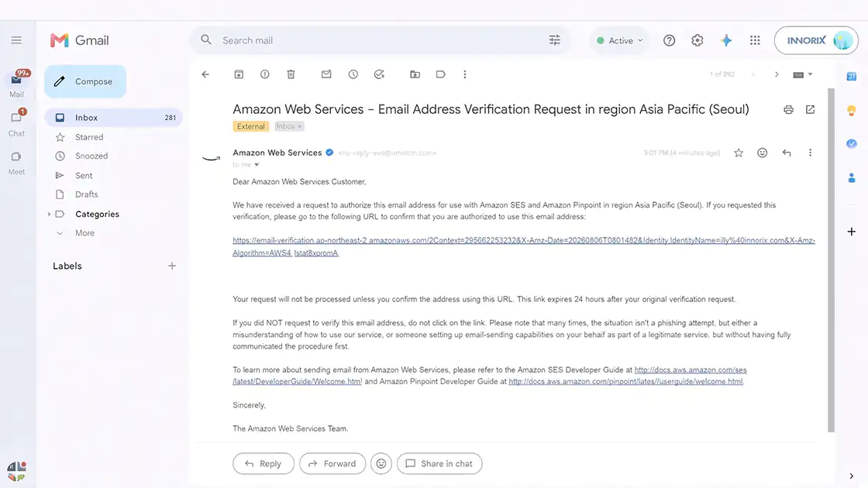868x488 pixels.
Task: Click the External label tag
Action: pos(251,126)
